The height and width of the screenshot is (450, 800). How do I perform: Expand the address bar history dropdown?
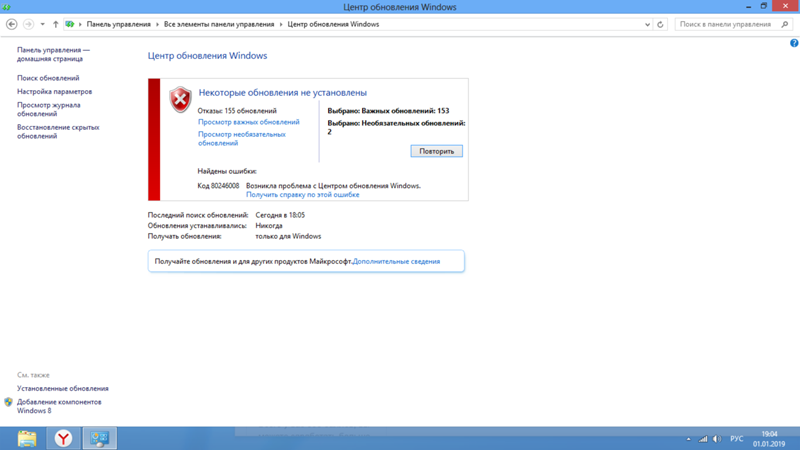[x=647, y=24]
